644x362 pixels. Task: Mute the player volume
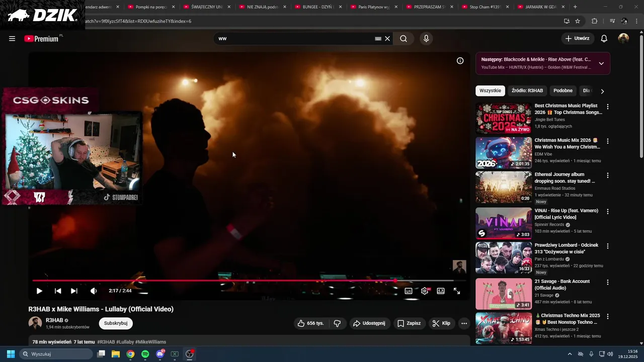pyautogui.click(x=94, y=291)
